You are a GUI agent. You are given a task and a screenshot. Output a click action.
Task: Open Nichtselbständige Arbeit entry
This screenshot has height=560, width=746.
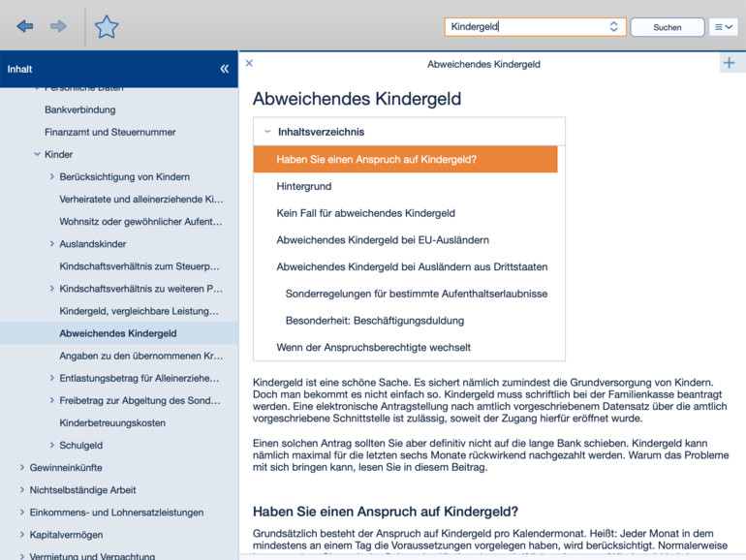point(82,490)
